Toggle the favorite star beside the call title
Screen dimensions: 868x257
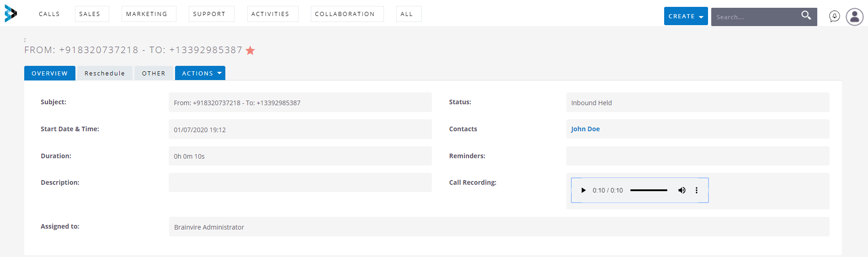click(250, 50)
